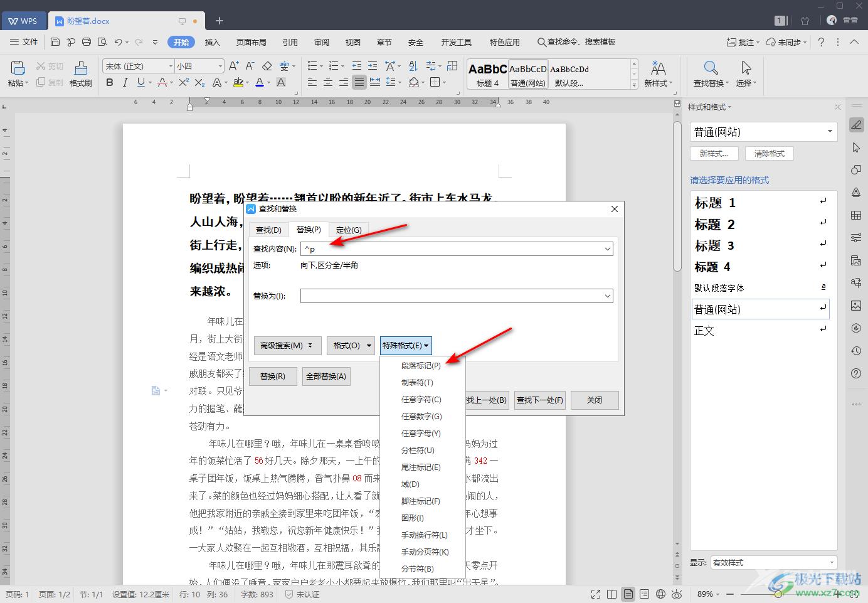
Task: Expand the 高级搜索(M) options
Action: [287, 346]
